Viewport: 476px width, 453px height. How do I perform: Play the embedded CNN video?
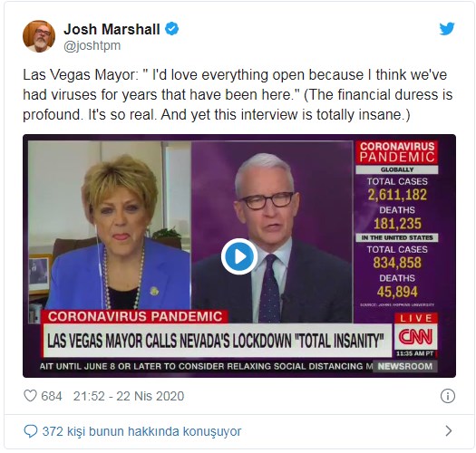[x=239, y=256]
